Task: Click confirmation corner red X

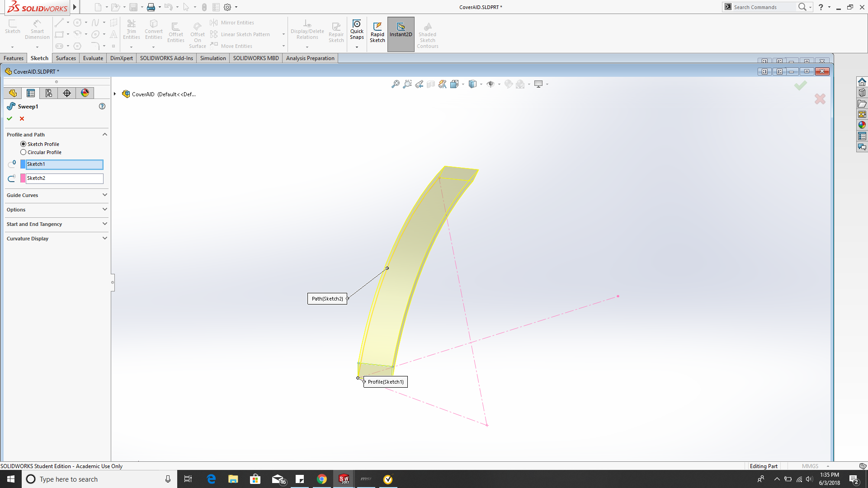Action: click(x=820, y=99)
